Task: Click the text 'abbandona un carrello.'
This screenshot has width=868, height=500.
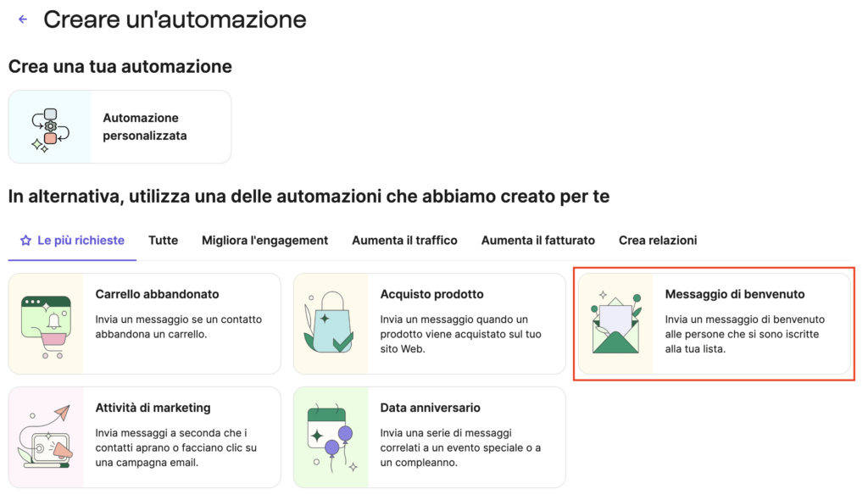Action: pyautogui.click(x=151, y=334)
